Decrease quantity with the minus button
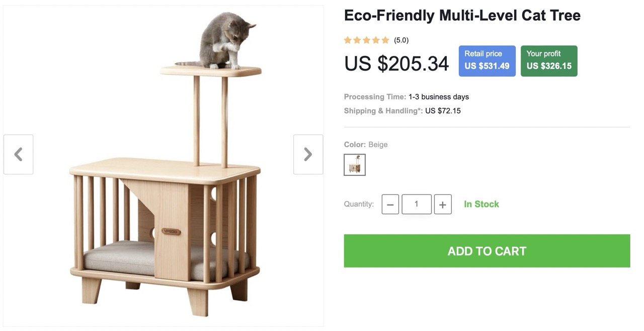The width and height of the screenshot is (644, 331). [390, 205]
